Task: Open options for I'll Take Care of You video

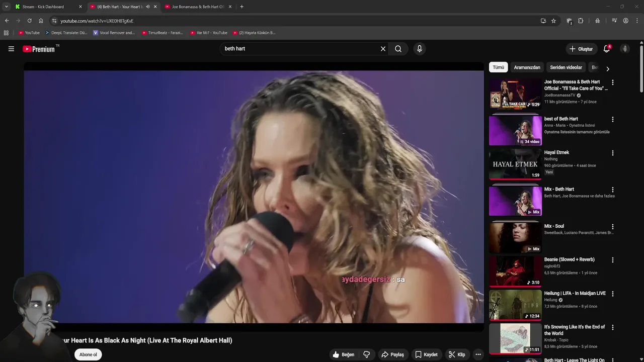Action: click(612, 82)
